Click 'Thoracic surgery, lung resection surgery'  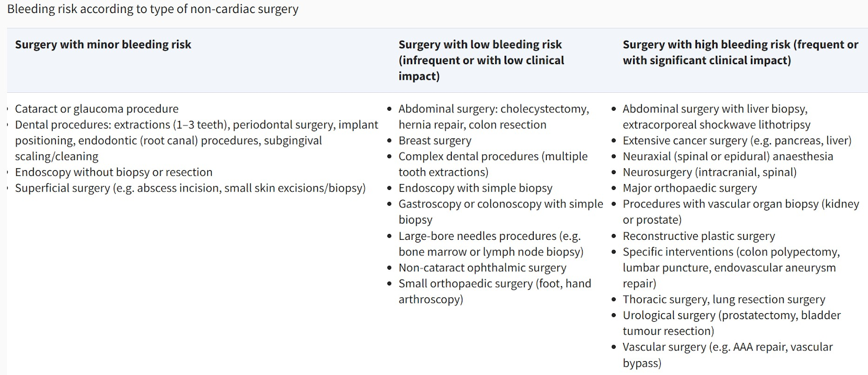[724, 299]
